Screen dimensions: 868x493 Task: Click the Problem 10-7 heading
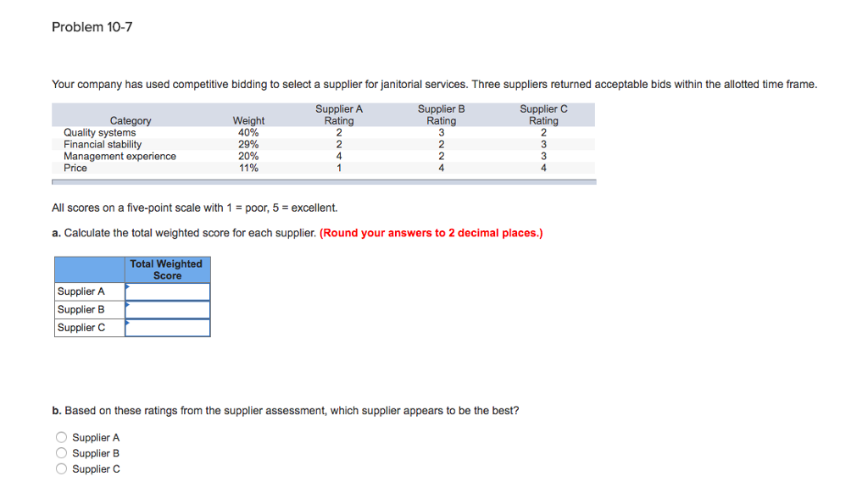(92, 27)
